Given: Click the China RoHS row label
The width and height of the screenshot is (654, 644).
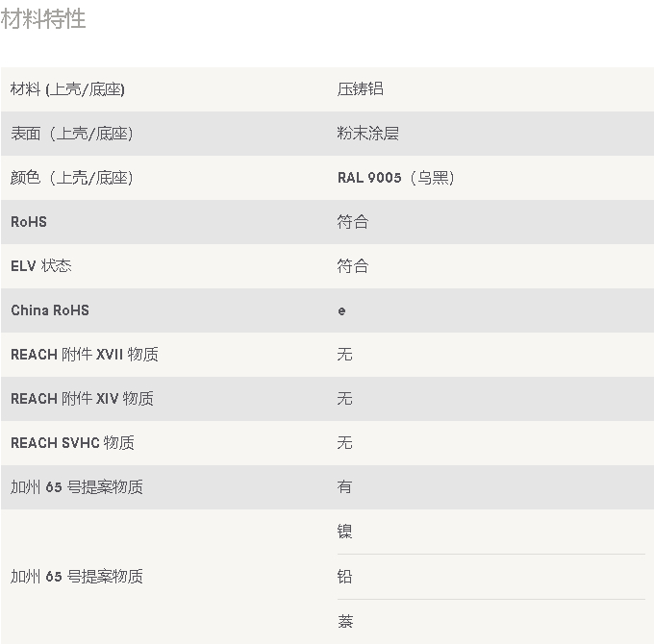Looking at the screenshot, I should (50, 310).
